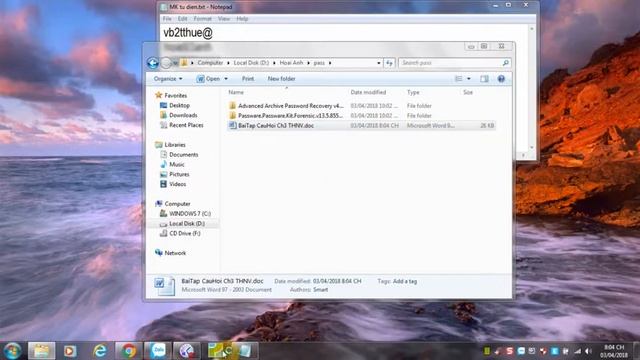Click Hoai Anh in the address breadcrumb
This screenshot has height=360, width=640.
291,63
